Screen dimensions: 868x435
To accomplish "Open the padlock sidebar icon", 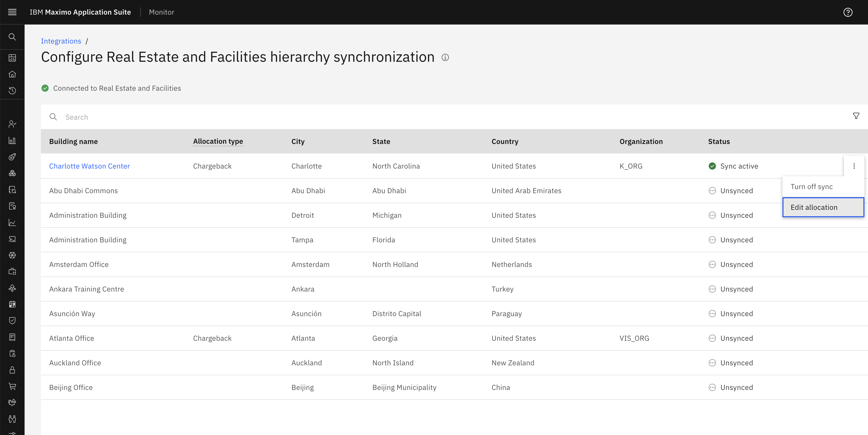I will [12, 370].
